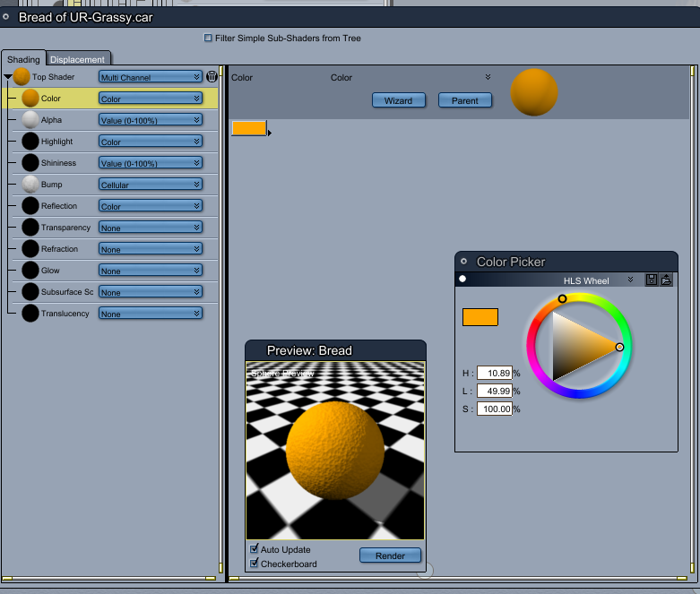This screenshot has width=700, height=594.
Task: Toggle the Auto Update checkbox
Action: (x=254, y=548)
